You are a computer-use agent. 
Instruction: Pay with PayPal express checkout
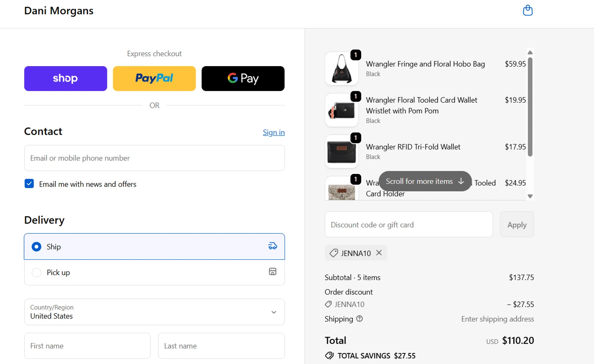[154, 78]
